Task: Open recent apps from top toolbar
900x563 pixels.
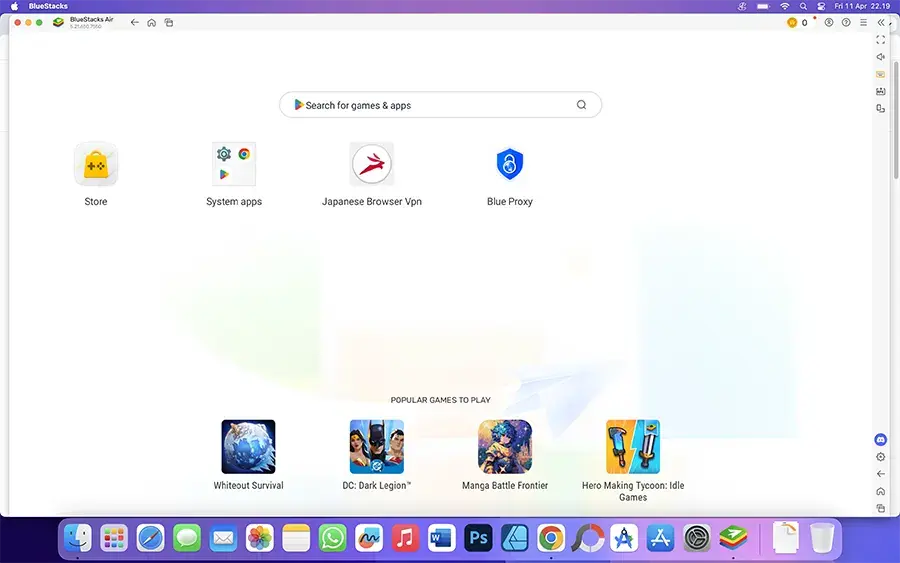Action: [x=169, y=22]
